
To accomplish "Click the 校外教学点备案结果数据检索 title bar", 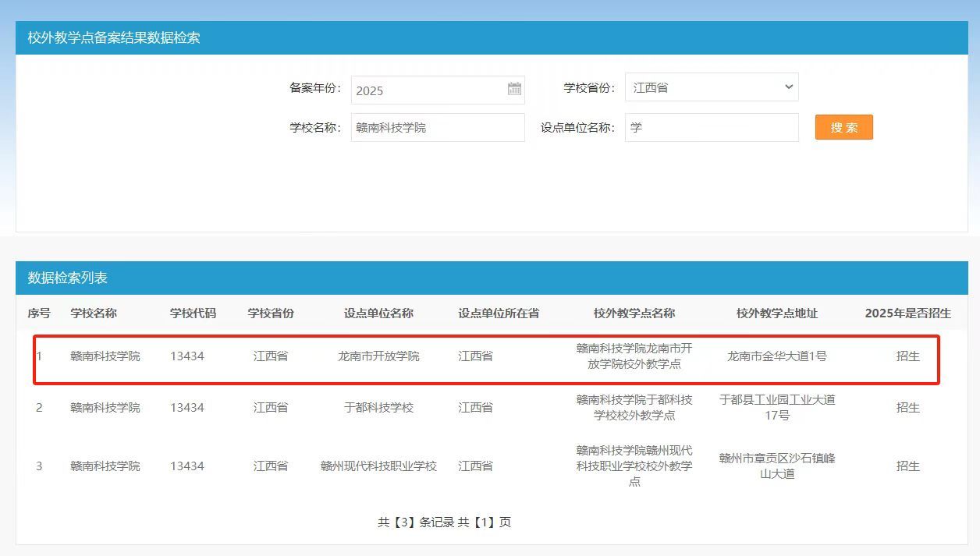I will tap(114, 37).
